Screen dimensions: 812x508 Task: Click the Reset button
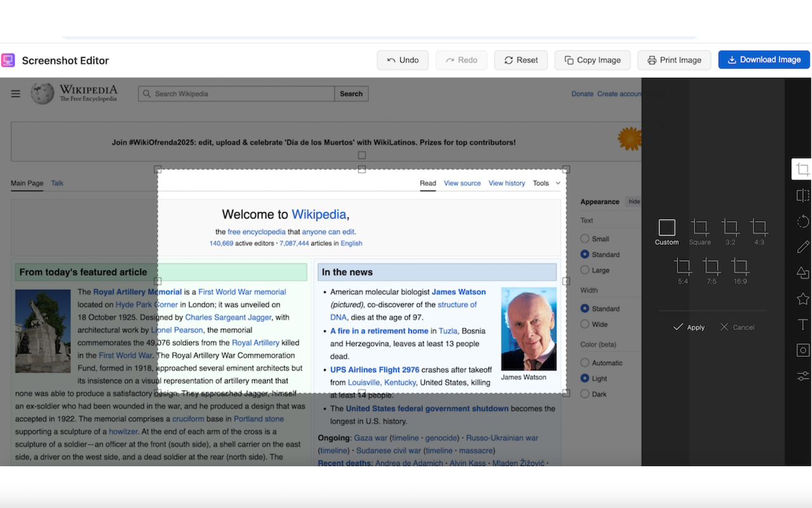521,60
